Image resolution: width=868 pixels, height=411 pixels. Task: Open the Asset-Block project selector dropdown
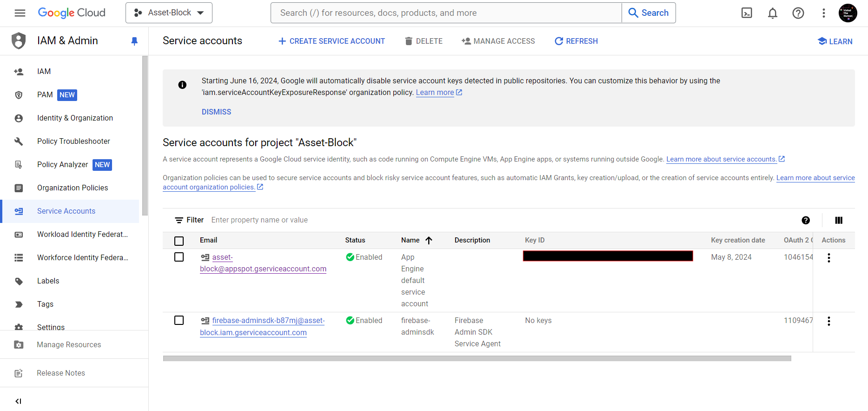(x=169, y=13)
